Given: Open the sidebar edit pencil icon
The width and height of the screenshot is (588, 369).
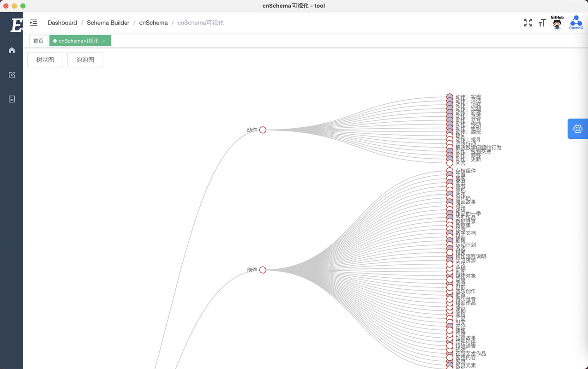Looking at the screenshot, I should tap(12, 75).
